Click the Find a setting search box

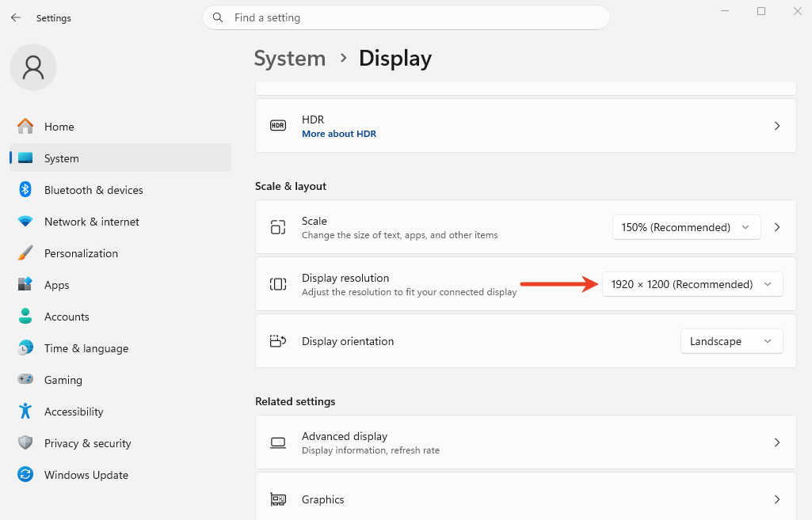click(406, 17)
